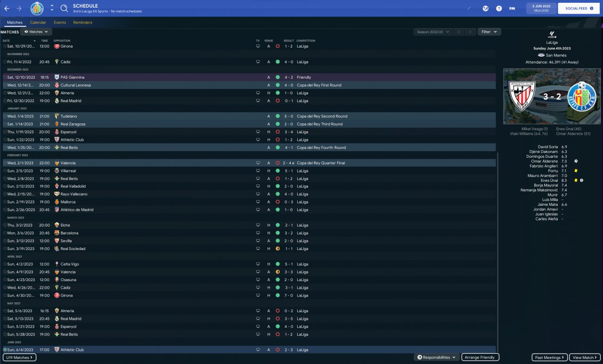The image size is (603, 364).
Task: Open the Responsibilities dropdown
Action: (437, 357)
